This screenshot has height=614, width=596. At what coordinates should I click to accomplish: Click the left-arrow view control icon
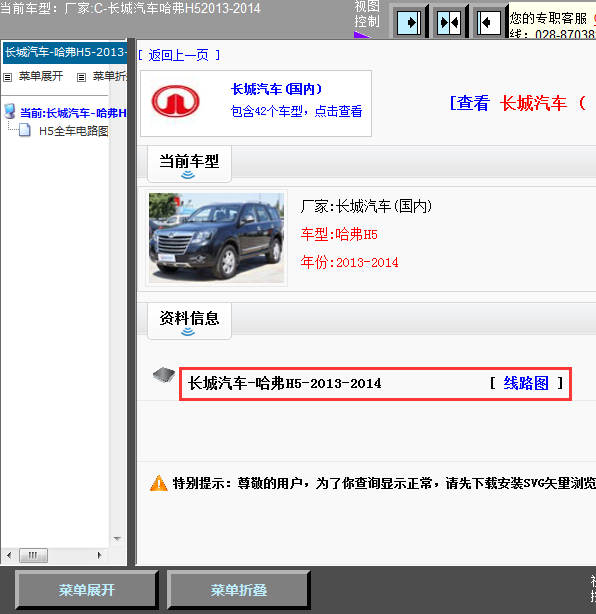[x=489, y=22]
